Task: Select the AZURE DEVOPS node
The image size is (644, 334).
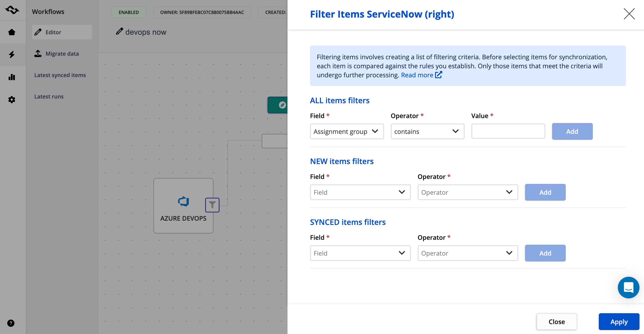Action: tap(183, 206)
